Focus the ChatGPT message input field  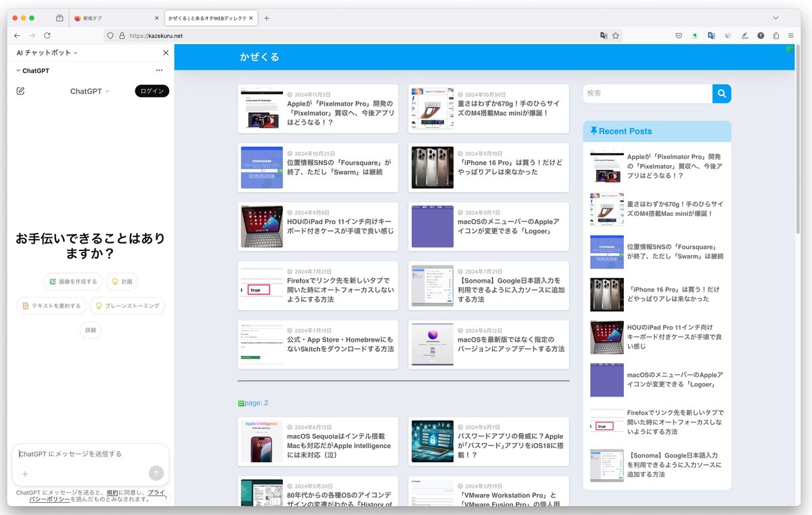91,454
